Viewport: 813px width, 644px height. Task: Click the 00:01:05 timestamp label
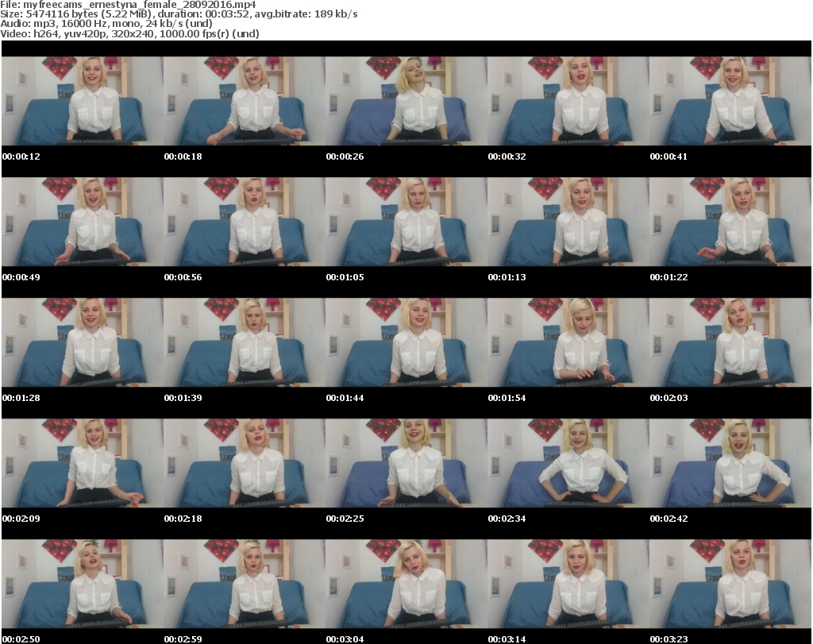click(345, 277)
